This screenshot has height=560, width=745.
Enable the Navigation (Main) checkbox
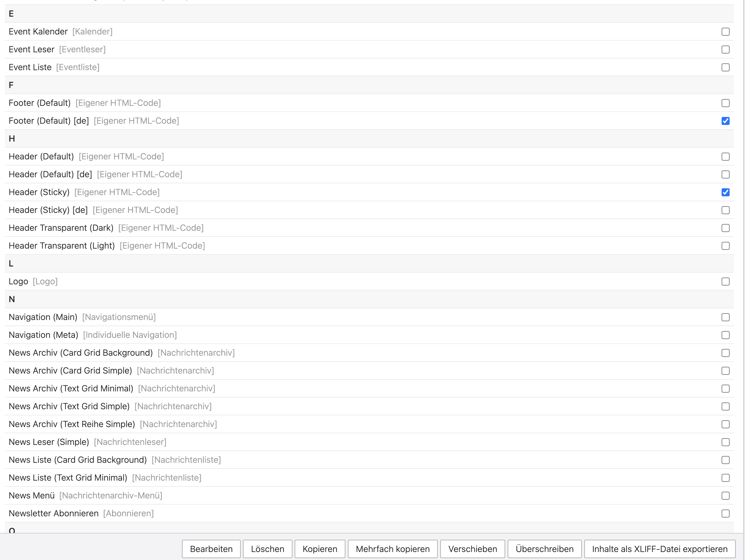coord(726,317)
